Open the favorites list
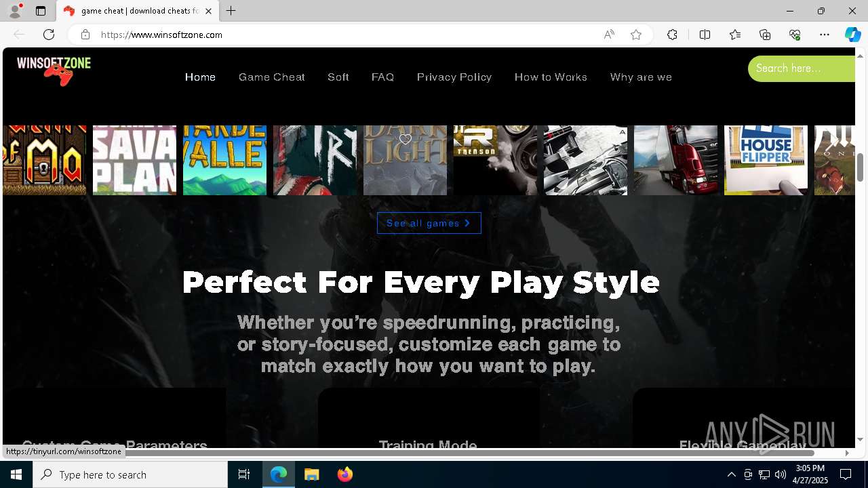Screen dimensions: 868x488 (x=735, y=35)
